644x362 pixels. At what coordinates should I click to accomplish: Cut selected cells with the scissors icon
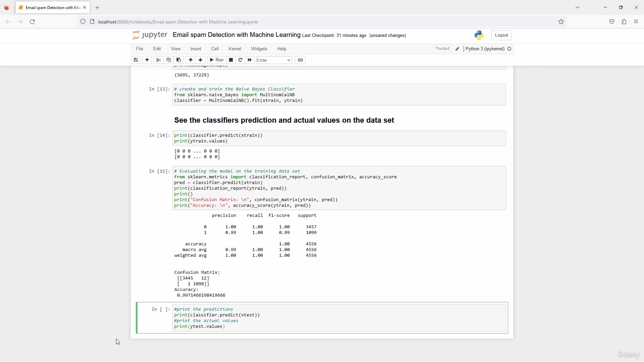[158, 60]
